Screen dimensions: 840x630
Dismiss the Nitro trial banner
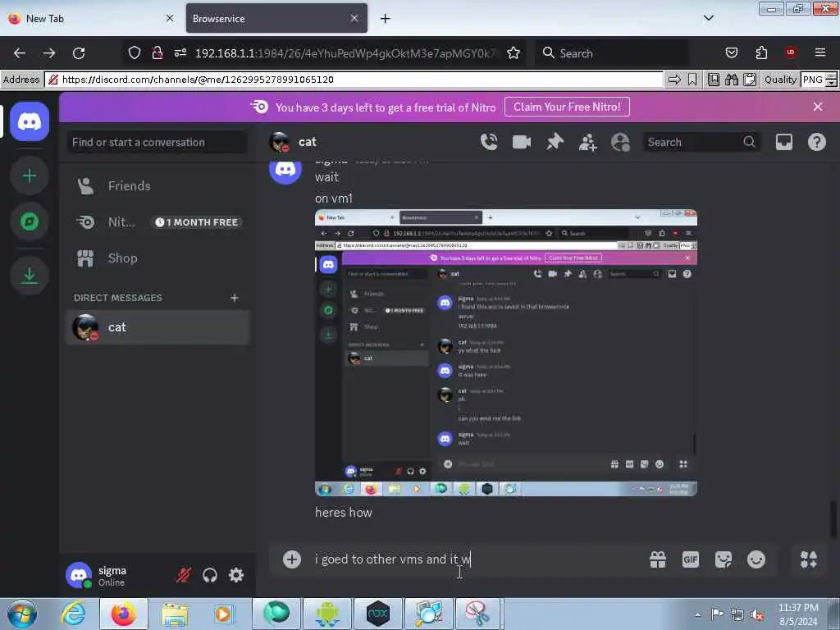click(x=818, y=107)
